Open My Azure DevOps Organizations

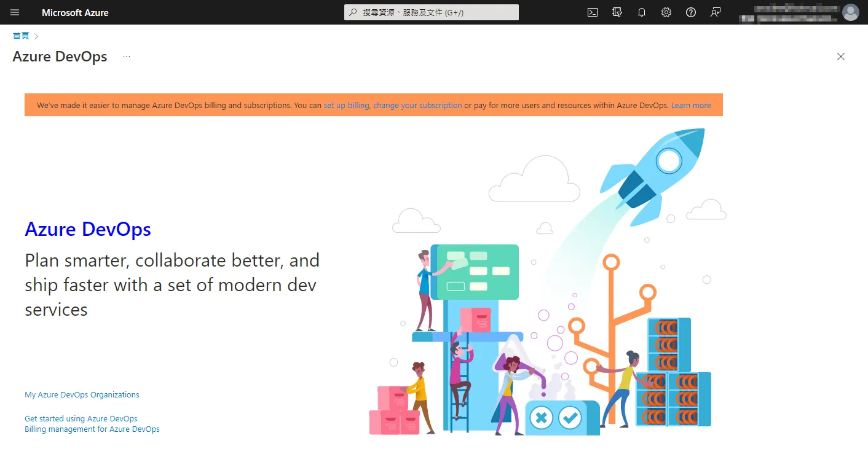click(x=81, y=394)
